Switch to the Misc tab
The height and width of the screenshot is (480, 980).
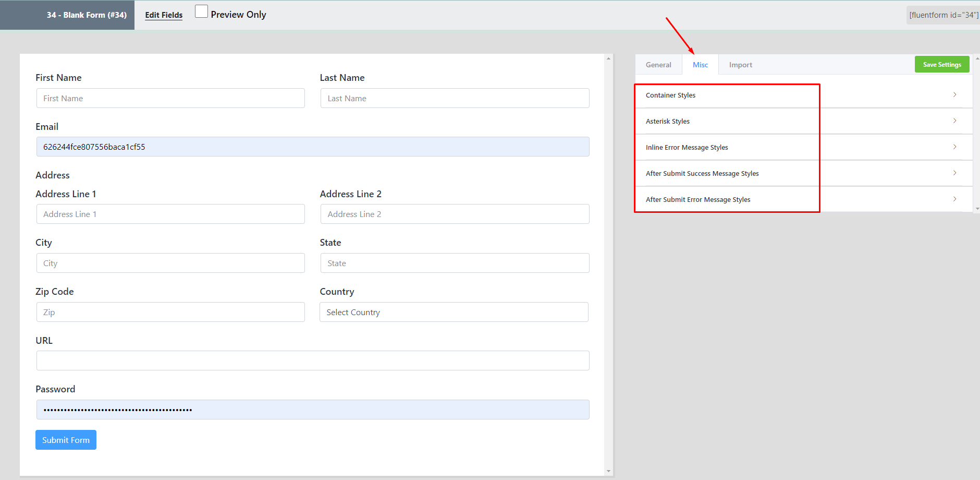click(x=700, y=65)
